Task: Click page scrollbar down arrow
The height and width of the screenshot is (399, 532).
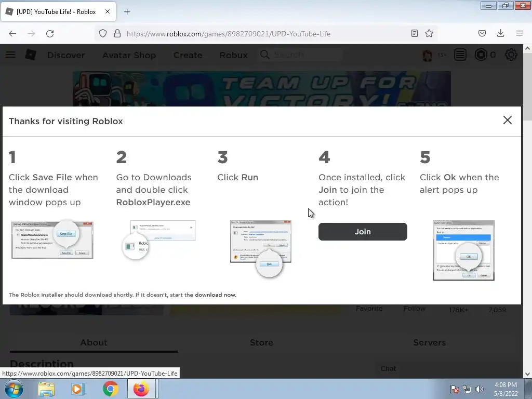Action: 527,374
